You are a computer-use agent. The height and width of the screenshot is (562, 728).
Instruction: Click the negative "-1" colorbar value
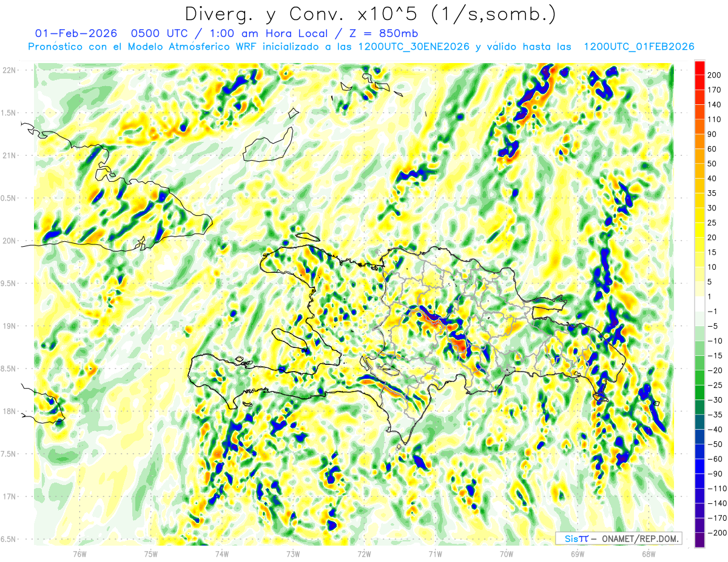coord(712,312)
